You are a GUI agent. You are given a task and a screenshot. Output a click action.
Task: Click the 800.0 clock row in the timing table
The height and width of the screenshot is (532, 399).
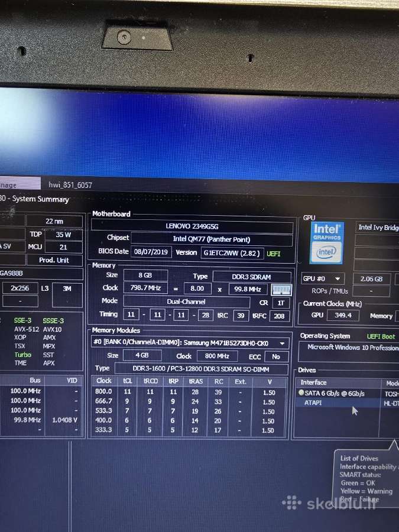[189, 392]
